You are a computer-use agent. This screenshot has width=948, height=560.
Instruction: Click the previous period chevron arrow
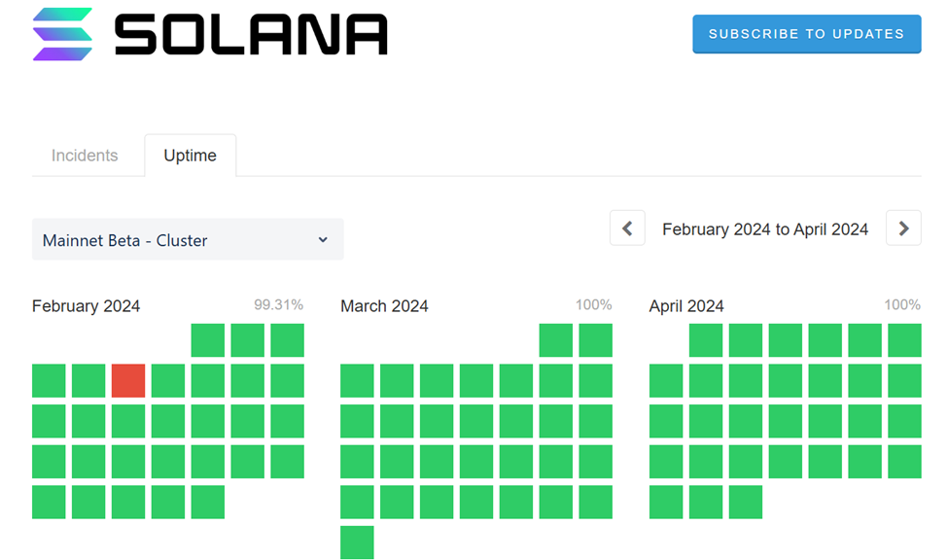point(627,227)
